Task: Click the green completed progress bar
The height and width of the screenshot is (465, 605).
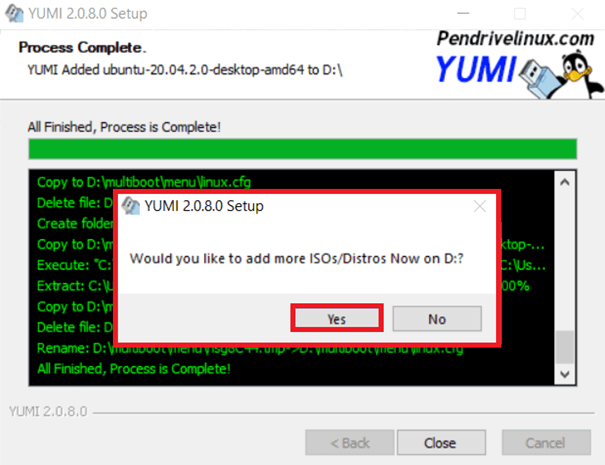Action: tap(302, 149)
